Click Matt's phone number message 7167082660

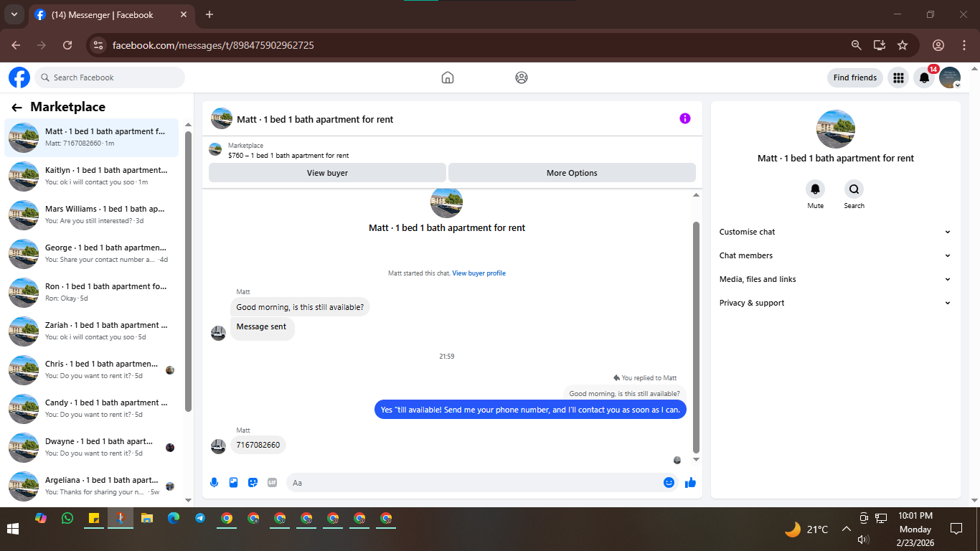[x=258, y=445]
